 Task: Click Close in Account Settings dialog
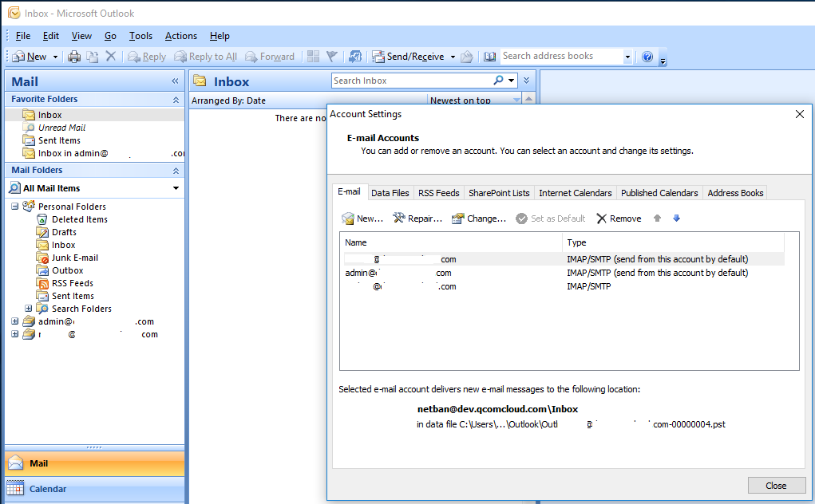click(777, 486)
